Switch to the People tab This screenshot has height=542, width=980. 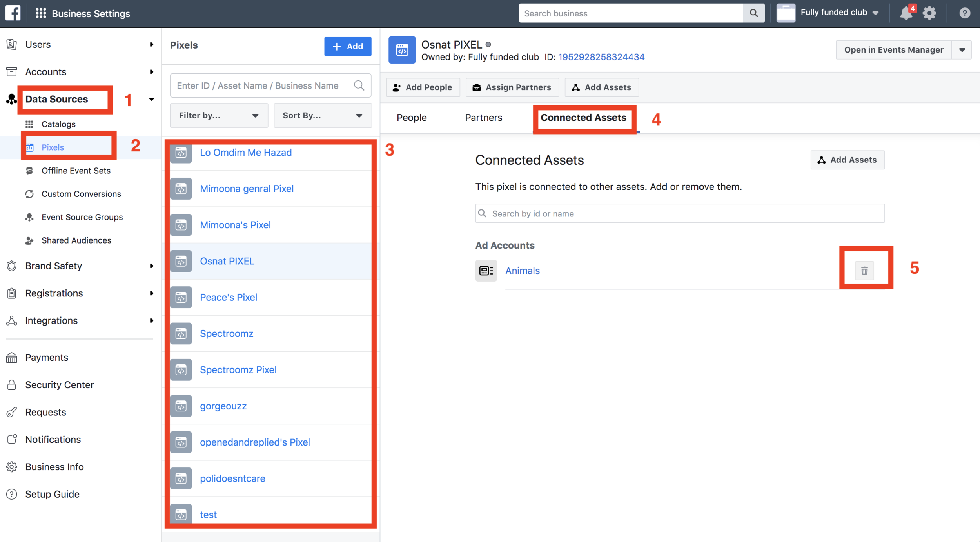point(411,118)
